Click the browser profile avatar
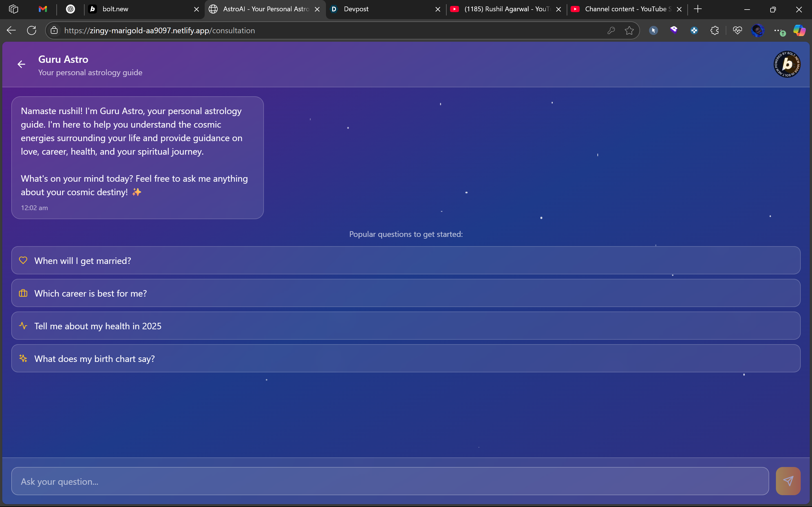 pos(757,30)
